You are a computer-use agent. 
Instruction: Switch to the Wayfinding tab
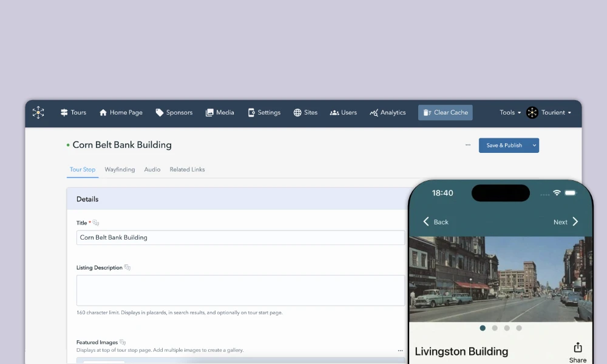120,169
